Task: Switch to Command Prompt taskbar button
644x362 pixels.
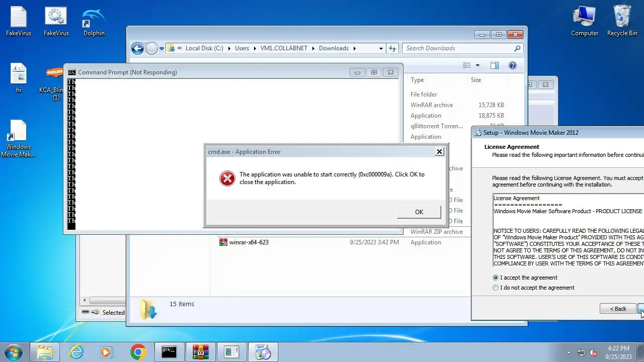Action: 169,352
